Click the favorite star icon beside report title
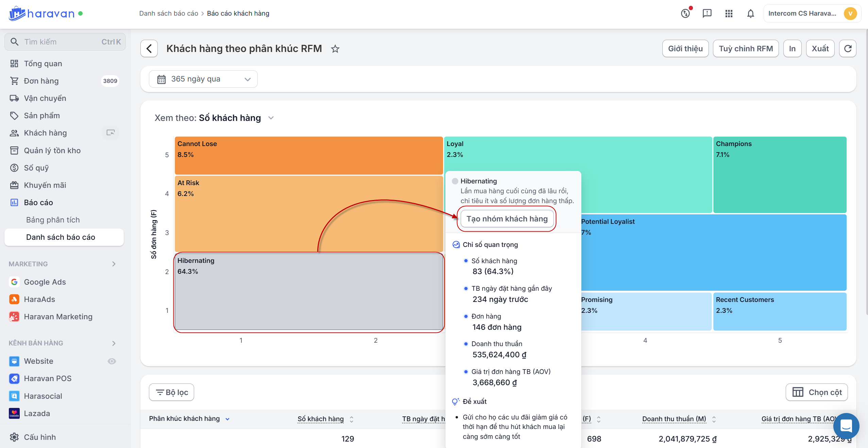The height and width of the screenshot is (448, 868). coord(335,49)
